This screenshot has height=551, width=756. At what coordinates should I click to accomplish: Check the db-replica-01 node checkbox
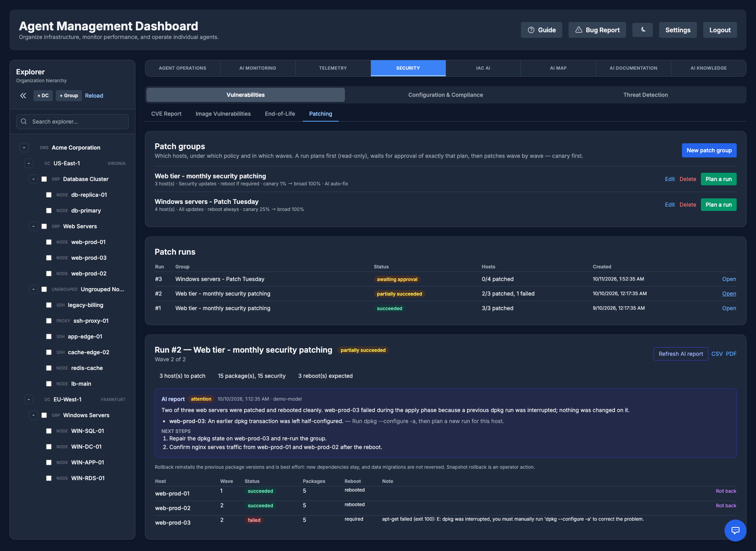[49, 195]
